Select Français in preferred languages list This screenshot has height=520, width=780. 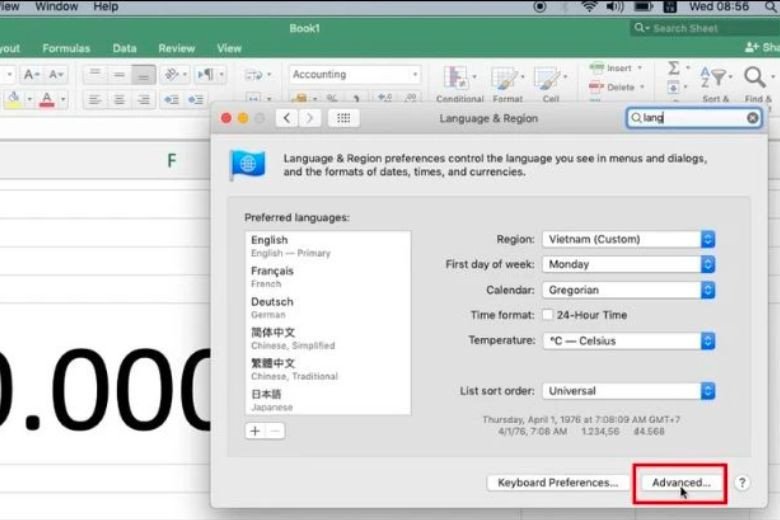328,277
